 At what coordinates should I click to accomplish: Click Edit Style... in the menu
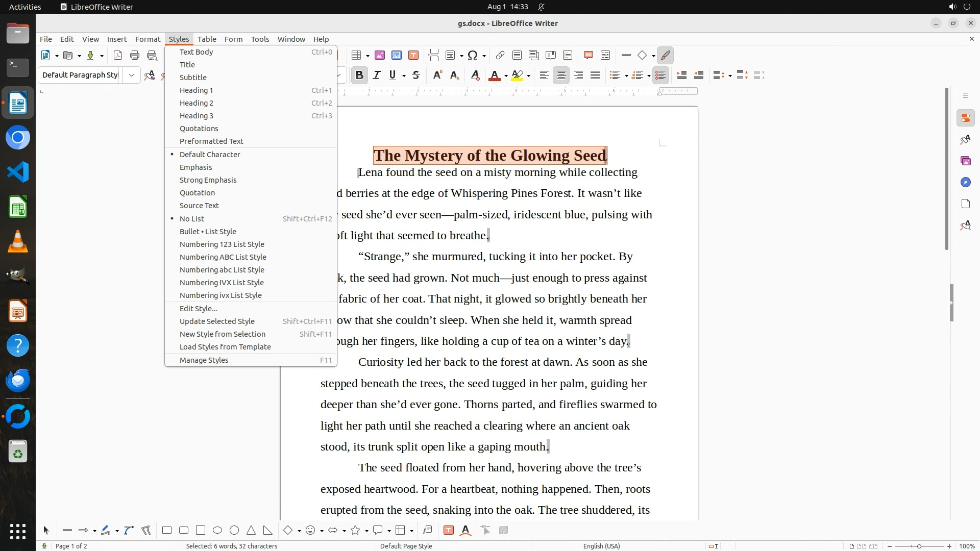point(199,309)
